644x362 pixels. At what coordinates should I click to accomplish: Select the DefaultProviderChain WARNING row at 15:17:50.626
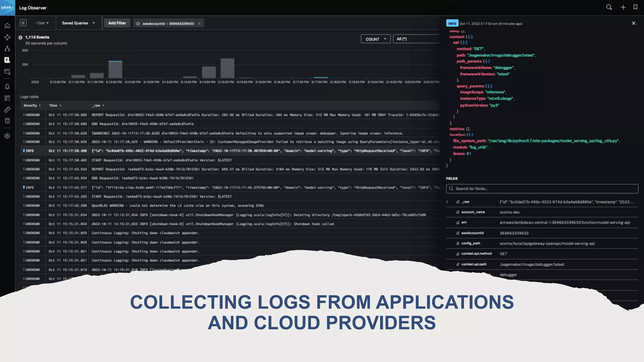230,142
